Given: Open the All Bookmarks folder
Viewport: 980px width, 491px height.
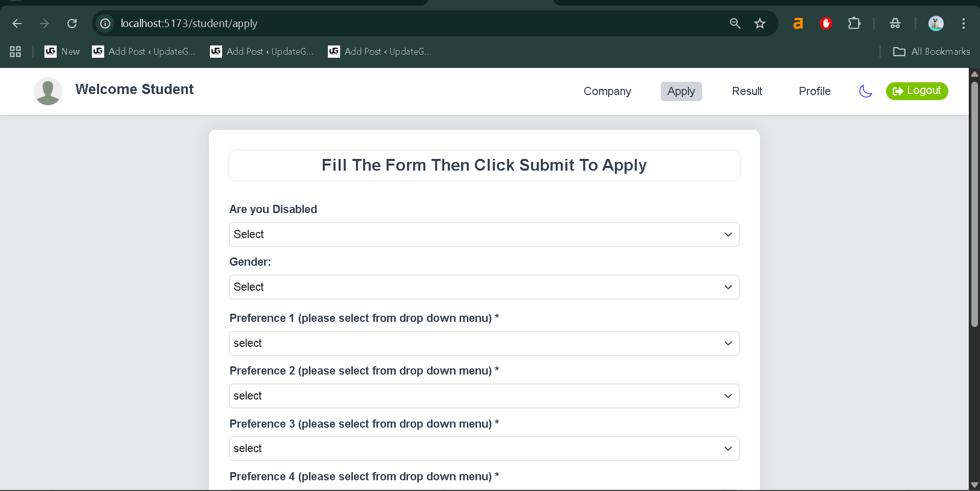Looking at the screenshot, I should pos(931,52).
